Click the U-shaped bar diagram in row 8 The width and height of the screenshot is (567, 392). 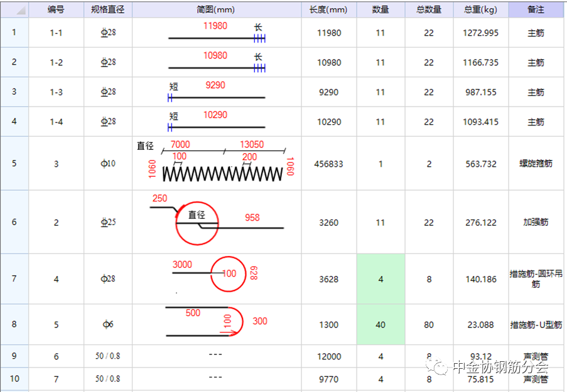pos(216,324)
